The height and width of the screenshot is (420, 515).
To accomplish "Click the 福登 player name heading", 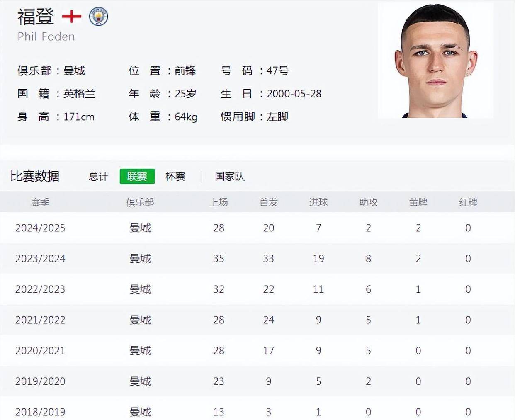I will [x=36, y=17].
